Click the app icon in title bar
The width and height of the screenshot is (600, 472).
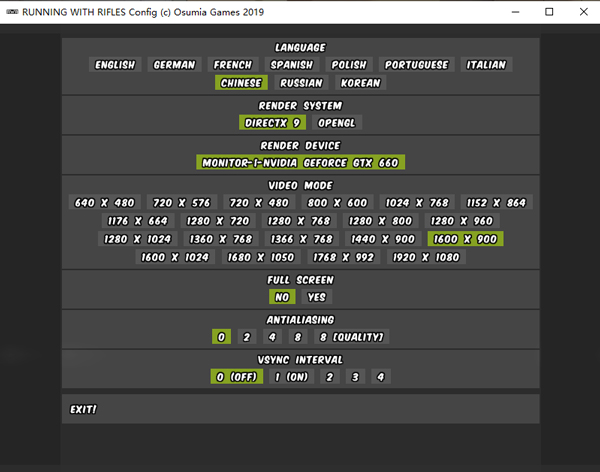10,12
